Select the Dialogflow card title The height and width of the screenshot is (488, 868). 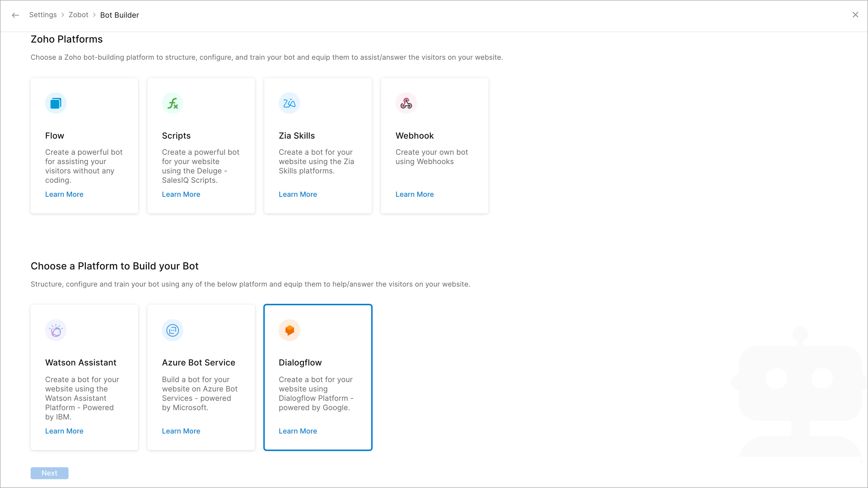(300, 362)
